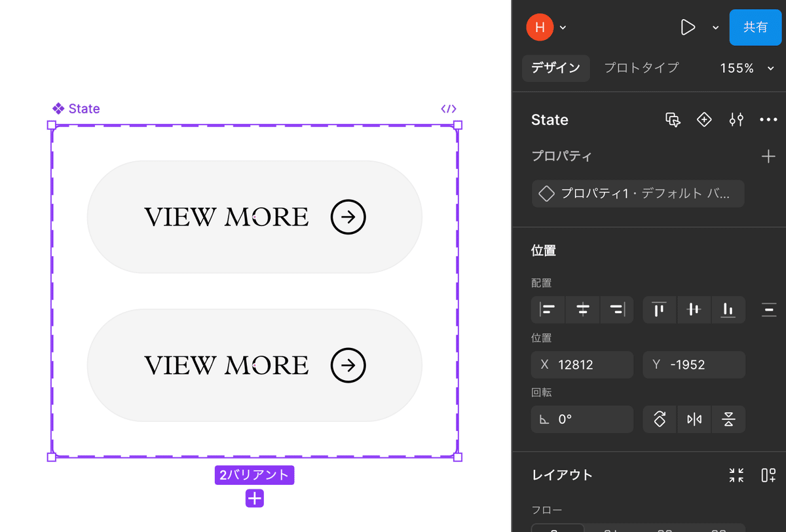
Task: Open the code view icon above the frame
Action: pos(449,109)
